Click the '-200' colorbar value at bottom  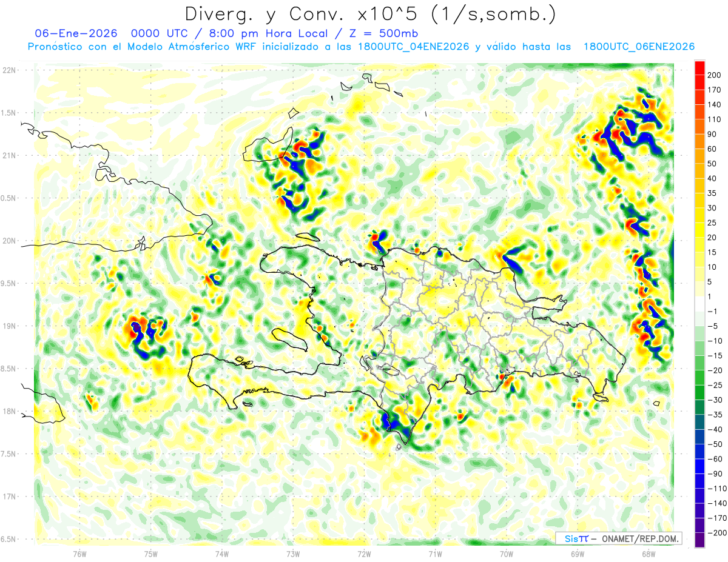click(x=716, y=532)
